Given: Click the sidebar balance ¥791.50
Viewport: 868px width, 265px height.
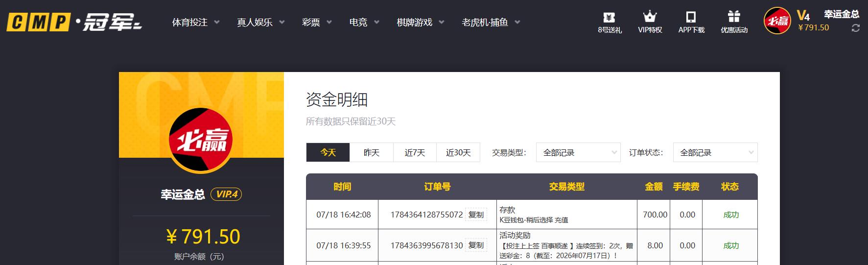Looking at the screenshot, I should (x=203, y=237).
